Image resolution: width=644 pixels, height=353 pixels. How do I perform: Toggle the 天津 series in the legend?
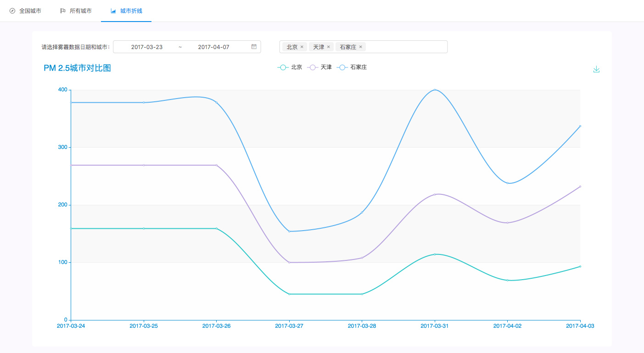pos(319,67)
